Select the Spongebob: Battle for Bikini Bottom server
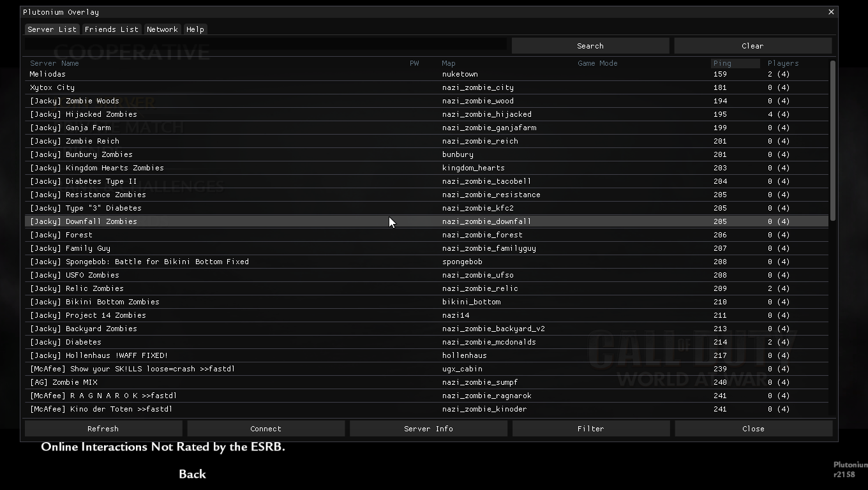The width and height of the screenshot is (868, 490). tap(426, 262)
